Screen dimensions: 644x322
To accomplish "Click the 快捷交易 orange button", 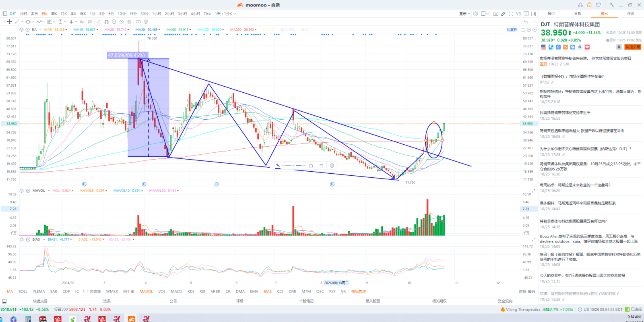I will point(633,47).
